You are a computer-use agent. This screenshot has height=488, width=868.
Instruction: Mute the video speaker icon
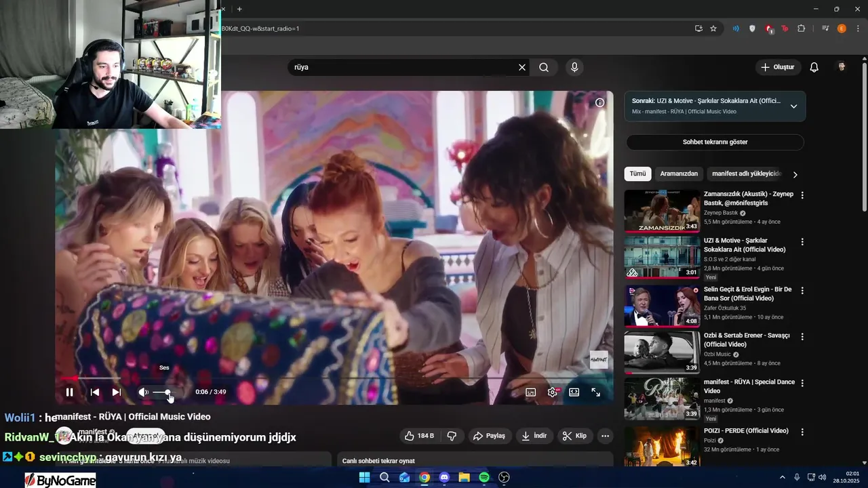tap(143, 392)
